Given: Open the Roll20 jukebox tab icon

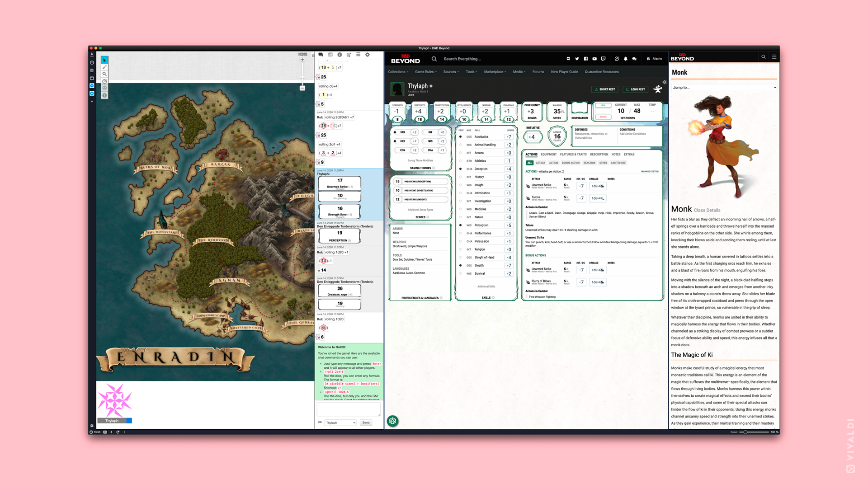Looking at the screenshot, I should coord(349,55).
